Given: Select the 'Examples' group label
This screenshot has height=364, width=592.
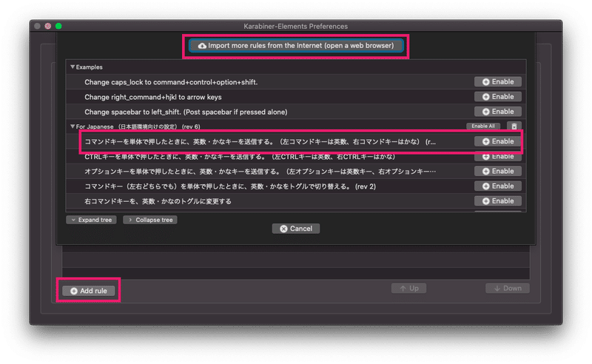Looking at the screenshot, I should [89, 67].
